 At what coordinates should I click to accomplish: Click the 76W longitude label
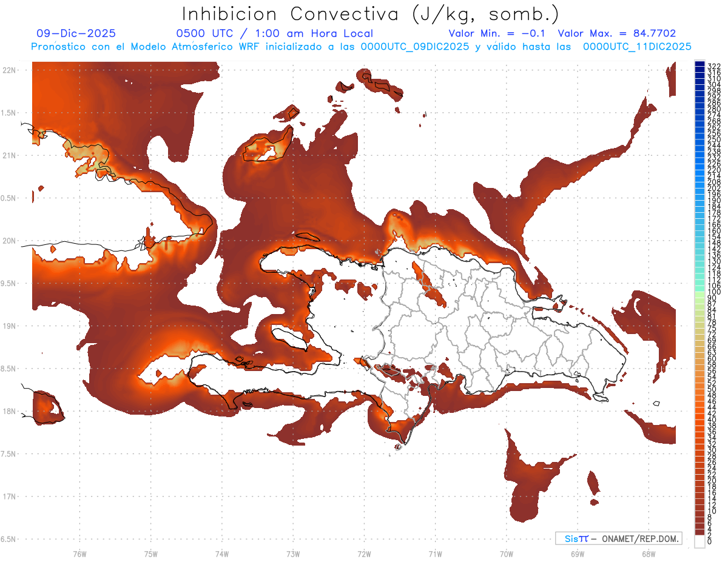(x=79, y=554)
